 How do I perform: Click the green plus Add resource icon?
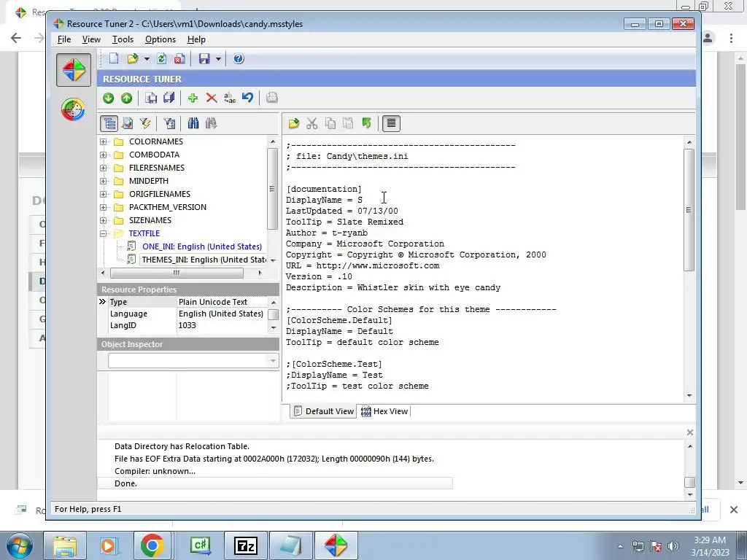coord(193,98)
